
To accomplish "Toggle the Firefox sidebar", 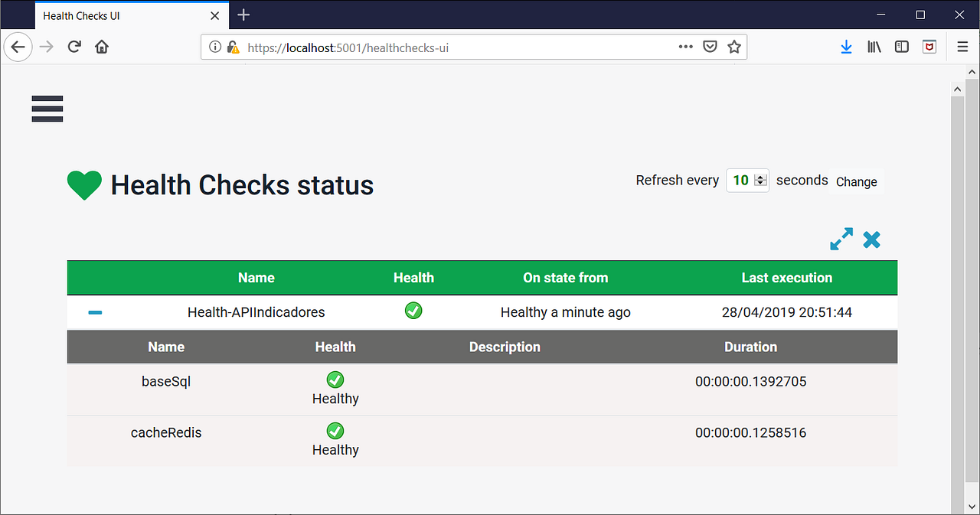I will tap(901, 47).
